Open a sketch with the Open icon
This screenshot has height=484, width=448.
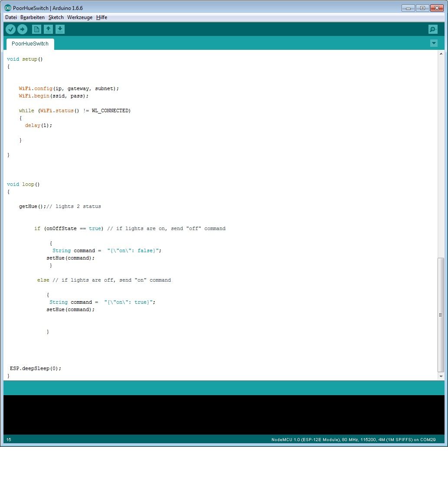coord(48,29)
